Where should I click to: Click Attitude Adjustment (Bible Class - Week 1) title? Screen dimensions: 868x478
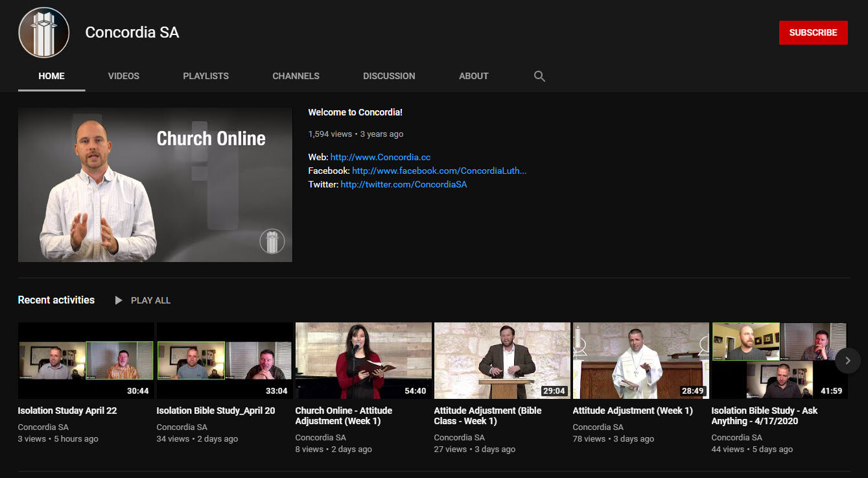click(x=488, y=416)
